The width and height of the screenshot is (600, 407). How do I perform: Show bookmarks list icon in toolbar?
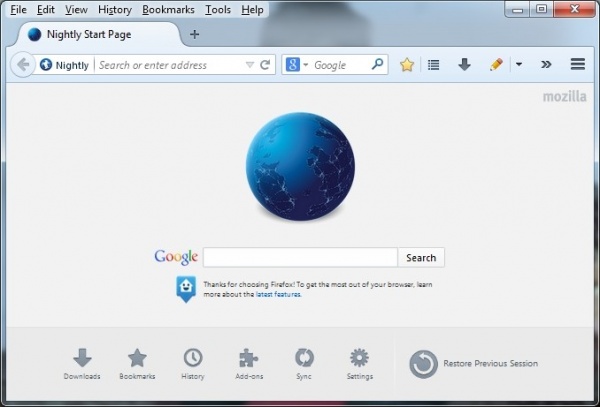coord(433,65)
